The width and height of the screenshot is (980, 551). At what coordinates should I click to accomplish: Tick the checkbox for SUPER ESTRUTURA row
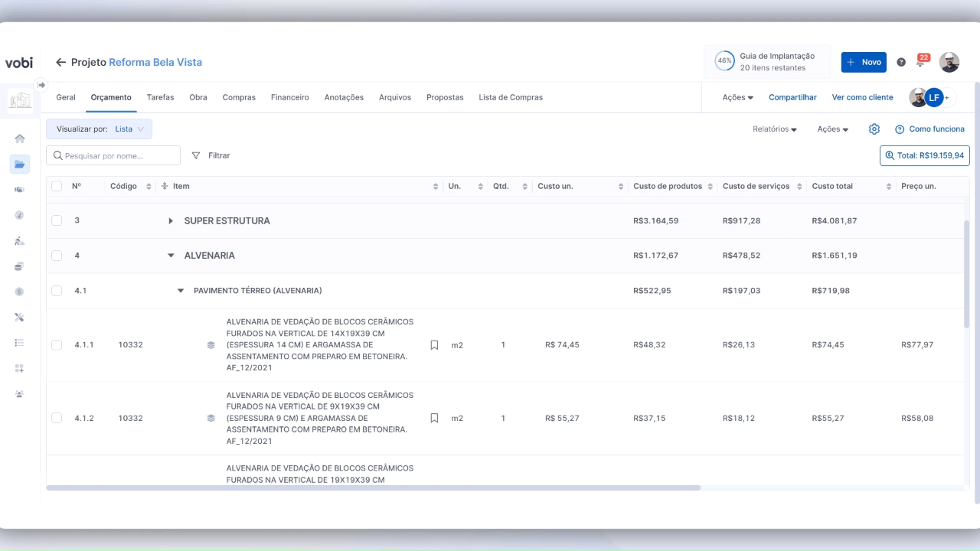click(x=57, y=220)
